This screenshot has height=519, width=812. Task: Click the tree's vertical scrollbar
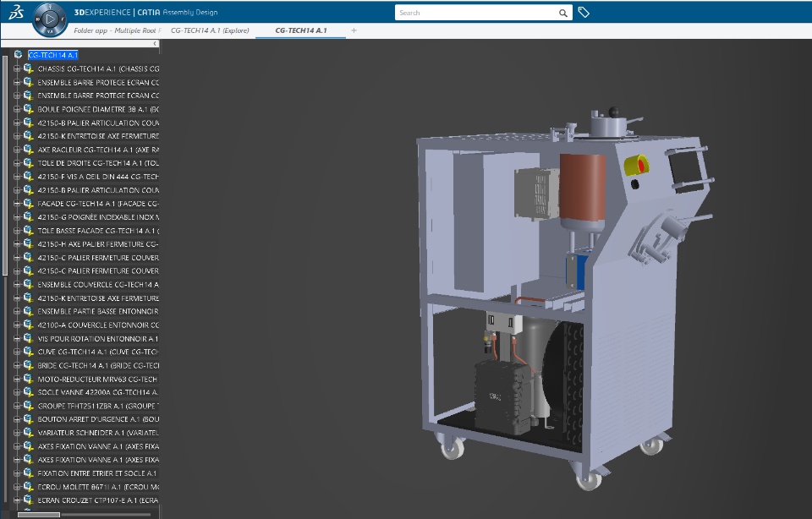5,166
